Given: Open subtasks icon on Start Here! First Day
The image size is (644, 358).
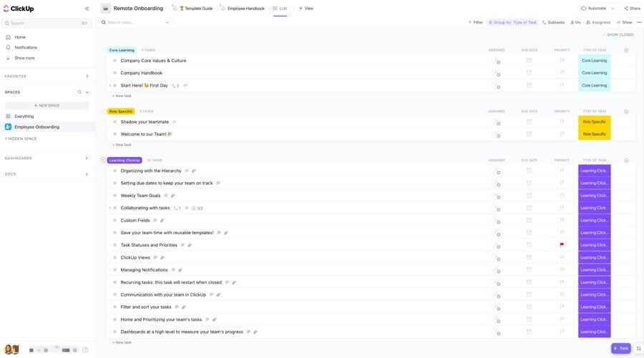Looking at the screenshot, I should point(175,86).
